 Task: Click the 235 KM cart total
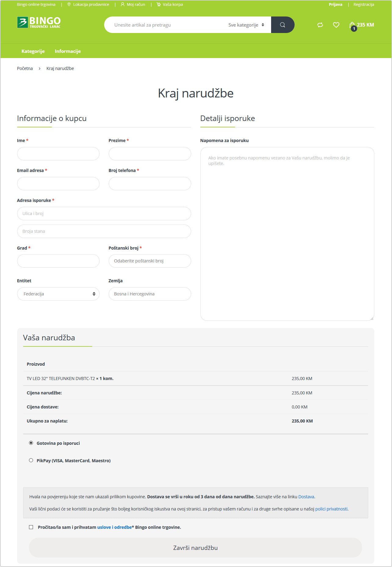365,25
